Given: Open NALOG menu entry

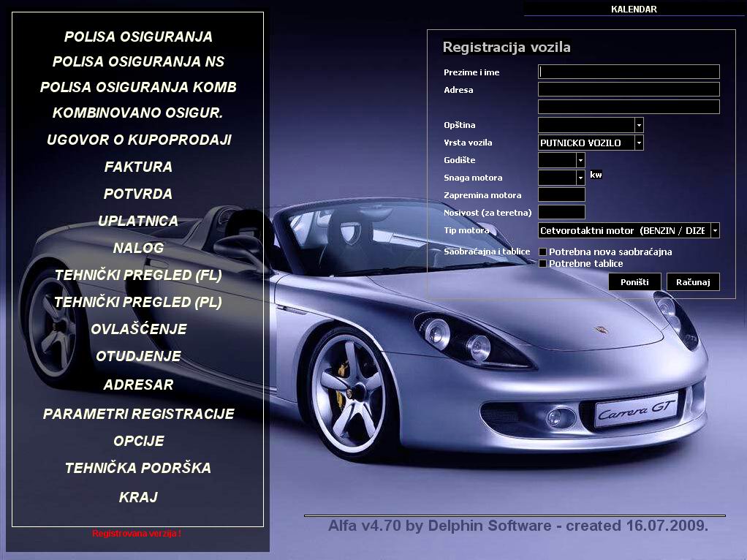Looking at the screenshot, I should [138, 248].
